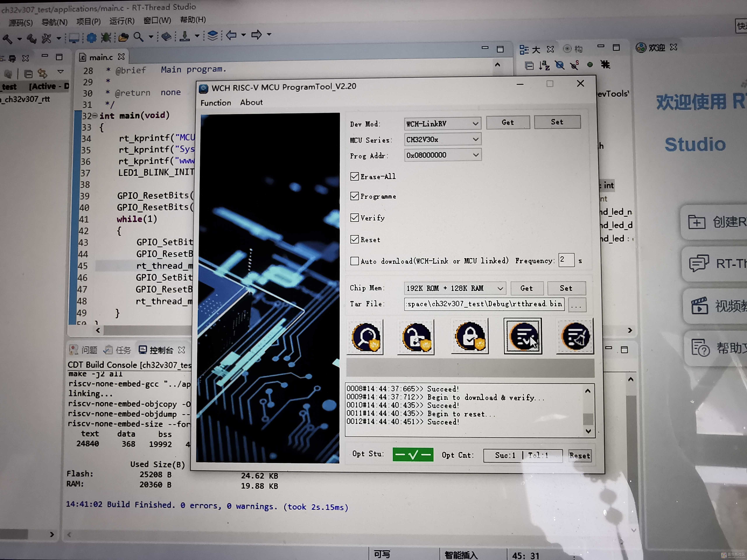
Task: Click the green dot filter icon in outline
Action: click(x=590, y=64)
